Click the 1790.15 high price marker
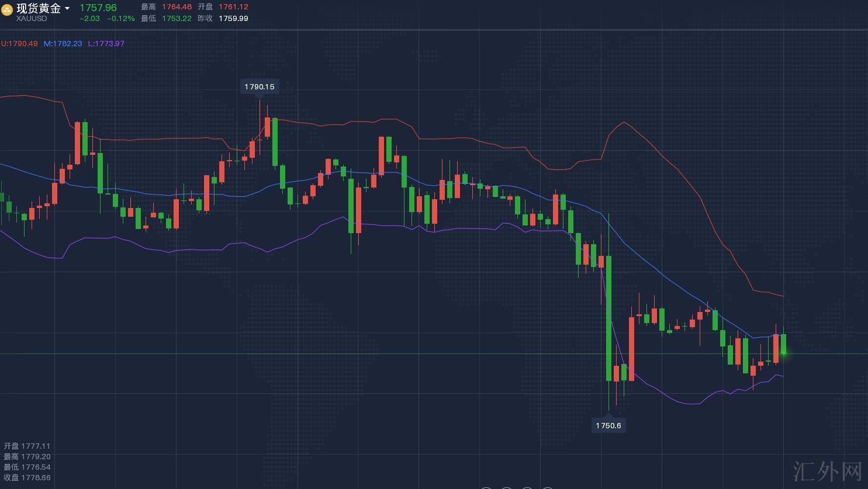This screenshot has width=868, height=489. click(260, 87)
